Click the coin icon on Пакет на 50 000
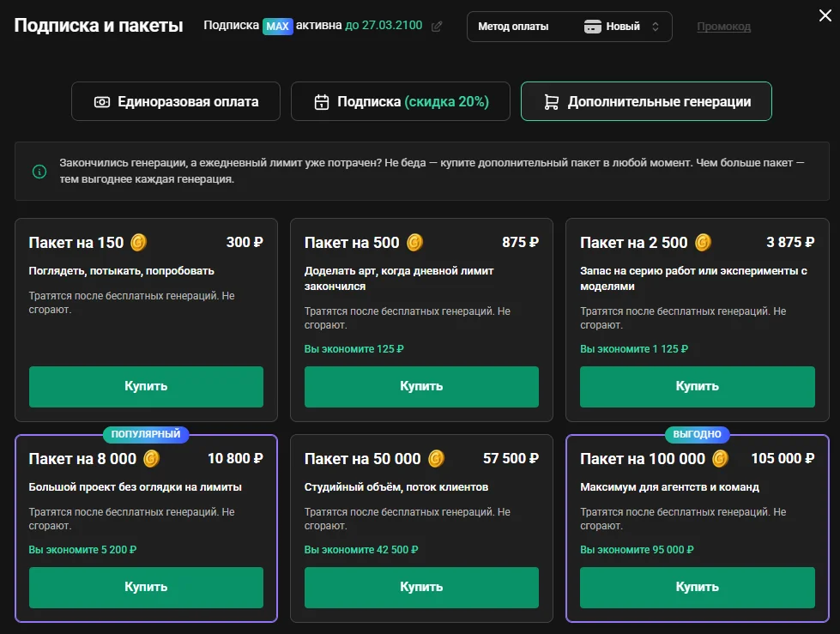The height and width of the screenshot is (634, 840). [436, 459]
